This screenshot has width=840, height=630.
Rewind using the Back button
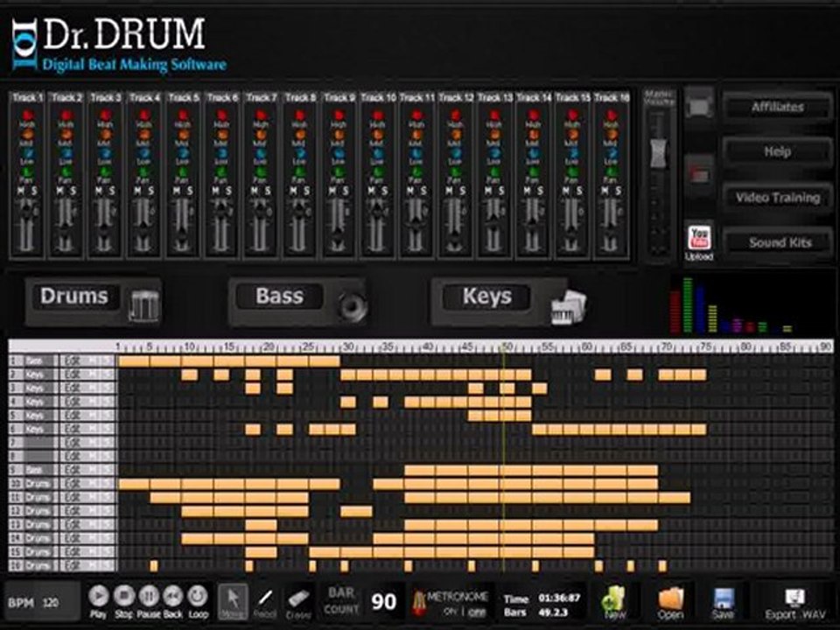pos(173,596)
